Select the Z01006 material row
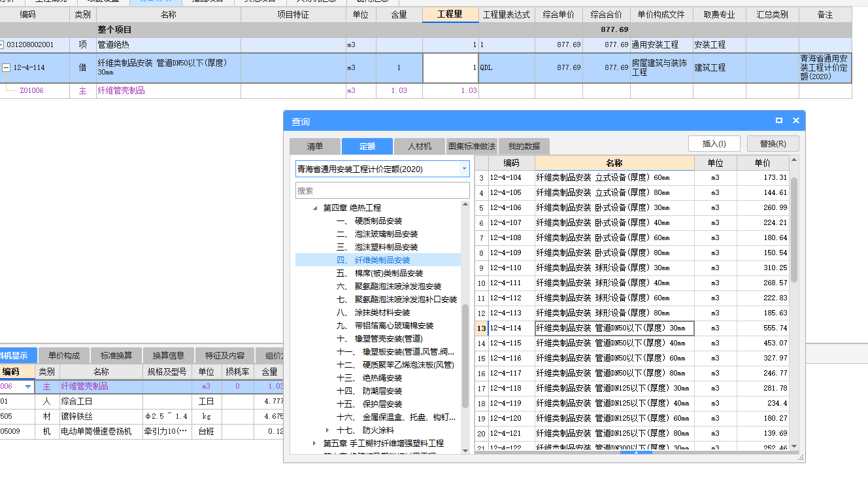Screen dimensions: 868x490 426,91
